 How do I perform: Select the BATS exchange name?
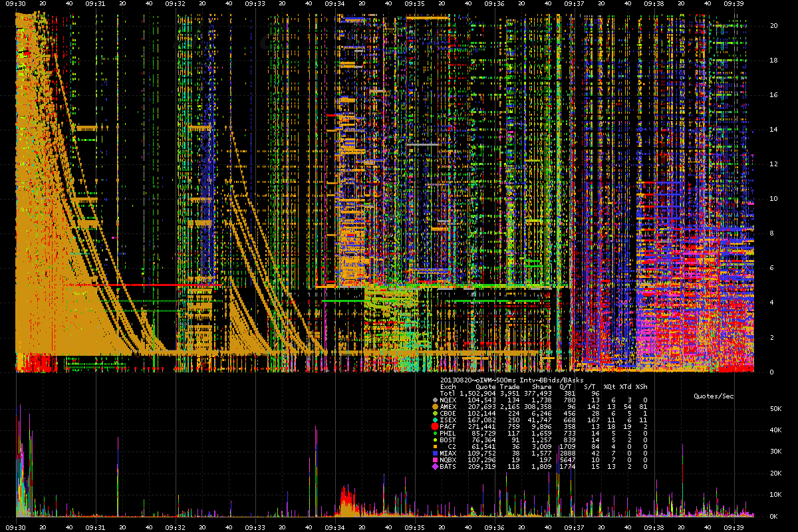pos(448,466)
